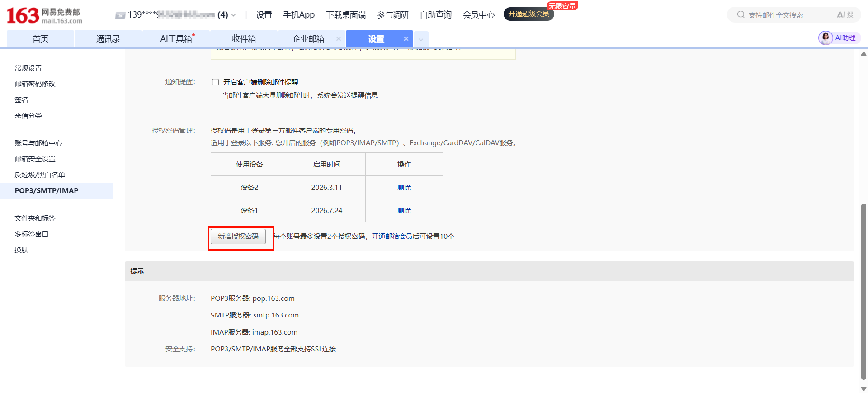
Task: Open 来信分类 settings
Action: (28, 116)
